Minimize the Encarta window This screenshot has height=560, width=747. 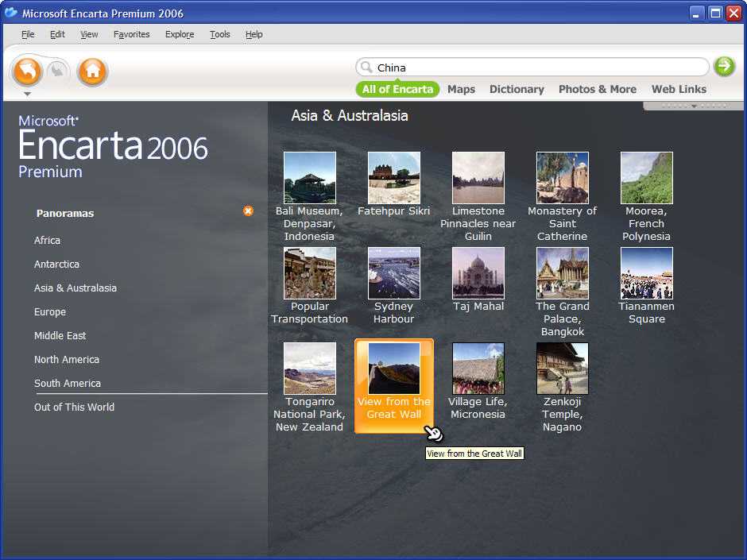pyautogui.click(x=696, y=14)
